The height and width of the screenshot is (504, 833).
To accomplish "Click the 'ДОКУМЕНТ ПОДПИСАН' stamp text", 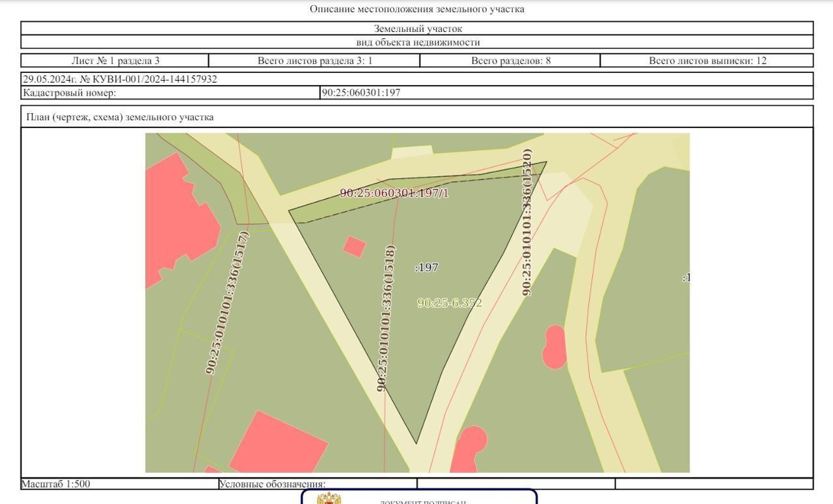I will tap(423, 502).
